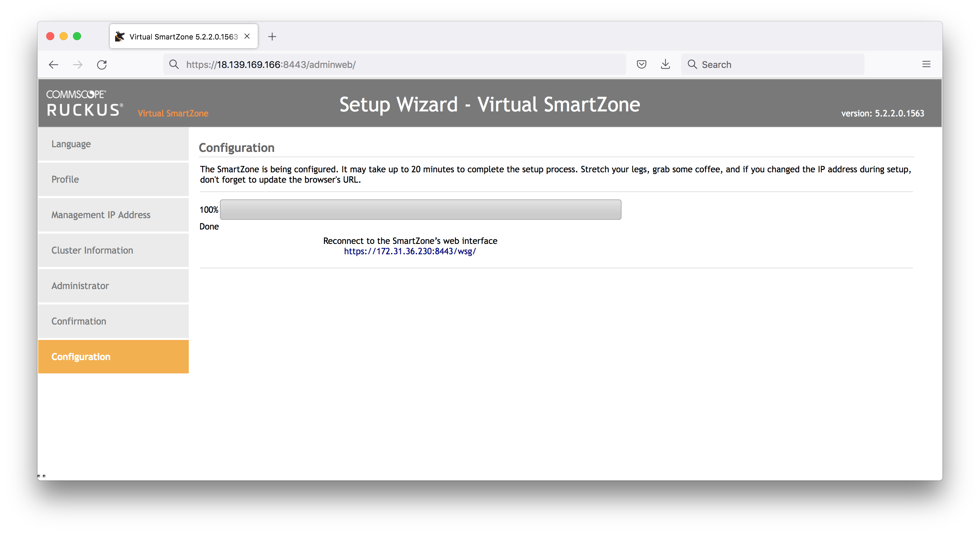Image resolution: width=980 pixels, height=534 pixels.
Task: Close the Virtual SmartZone browser tab
Action: [247, 36]
